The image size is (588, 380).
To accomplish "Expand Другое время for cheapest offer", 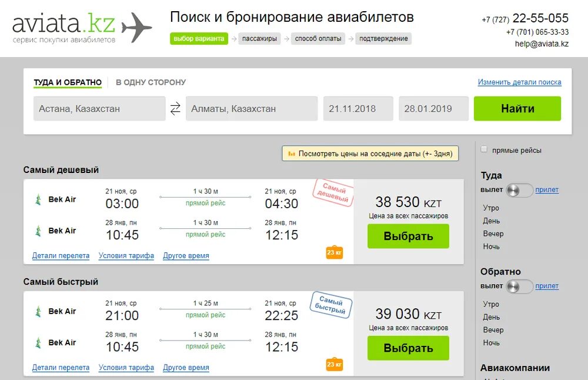I will pos(186,255).
